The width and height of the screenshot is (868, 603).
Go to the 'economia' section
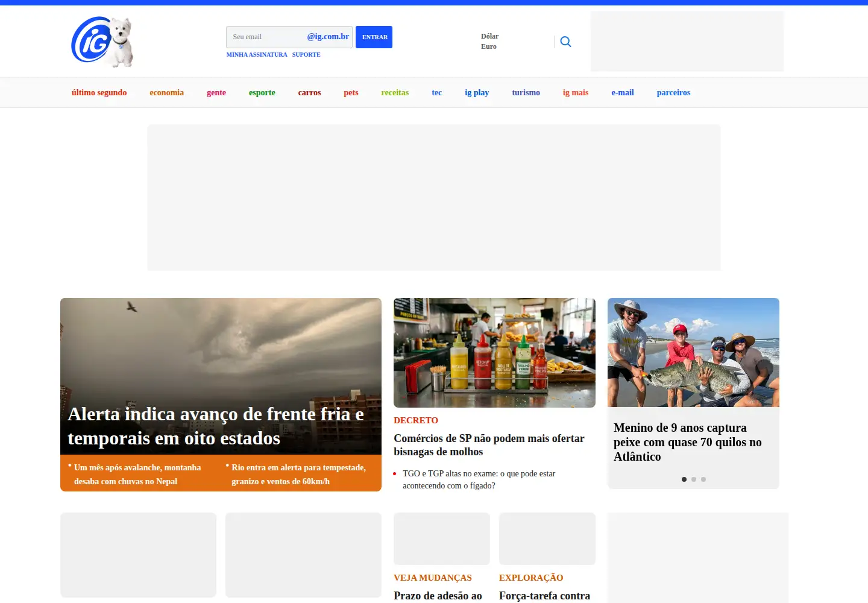coord(167,92)
